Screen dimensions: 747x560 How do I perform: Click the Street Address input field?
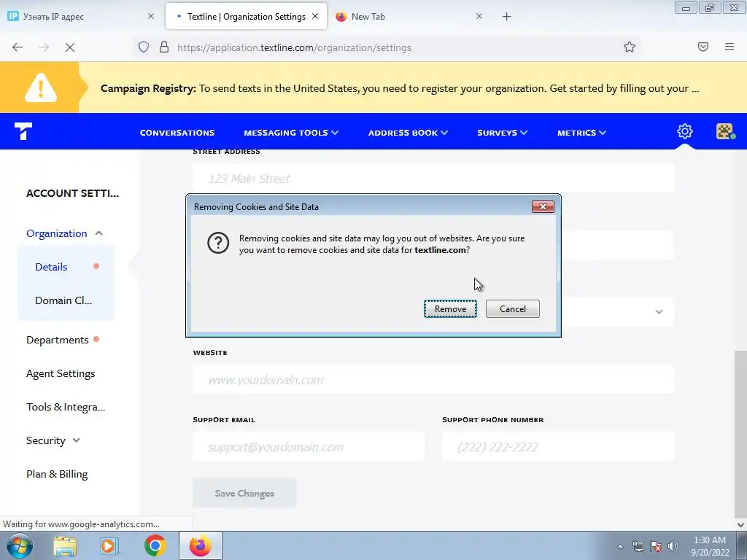[433, 179]
